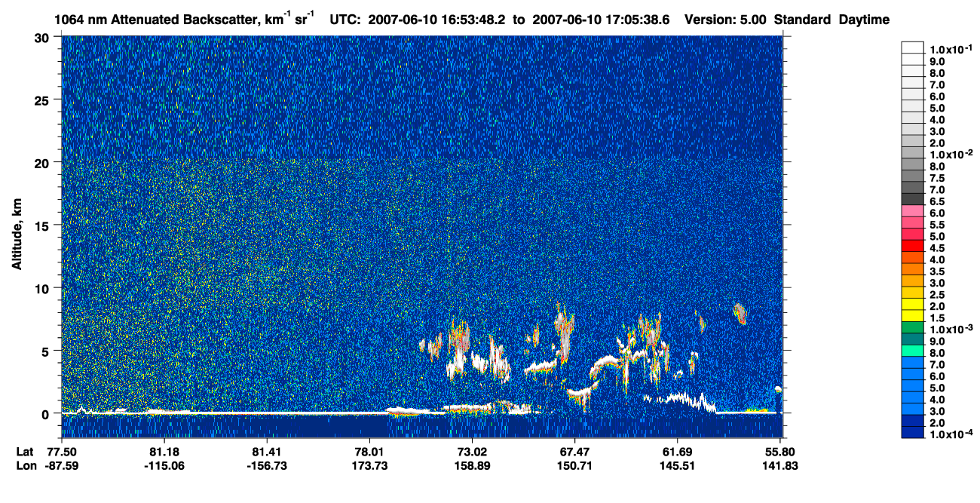Click longitude value "-87.59"

[x=61, y=465]
